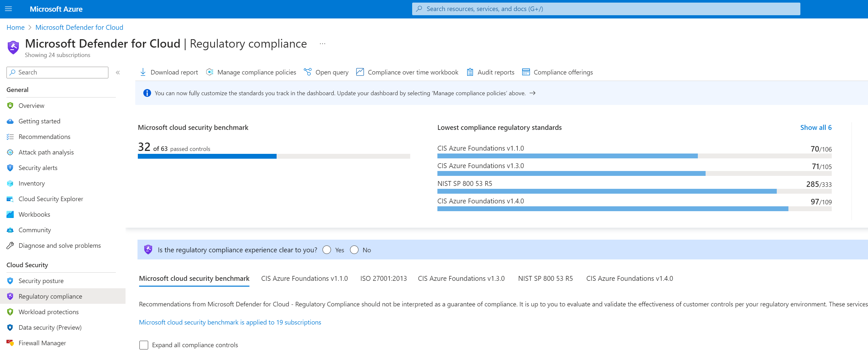Click CIS Azure Foundations v1.1.0 compliance bar
Image resolution: width=868 pixels, height=354 pixels.
click(x=634, y=156)
